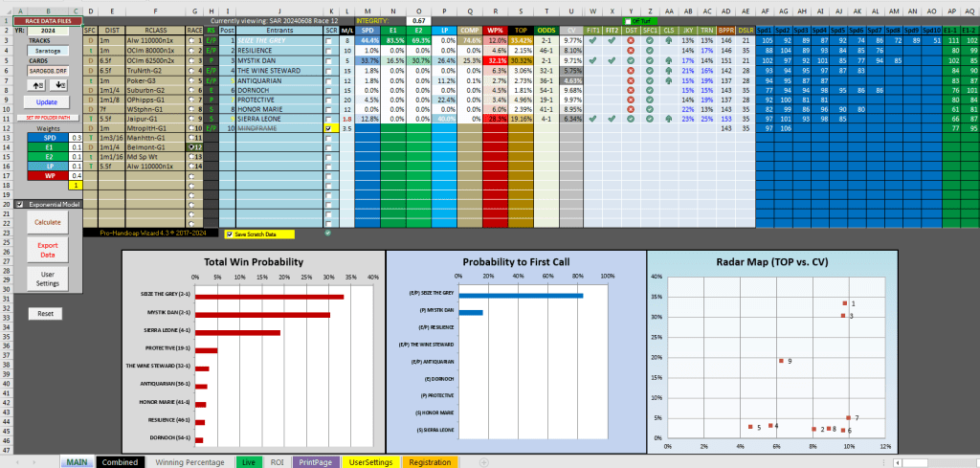Viewport: 980px width, 468px height.
Task: Click the FIT2 checkmark for Mystik Dan
Action: coord(612,60)
